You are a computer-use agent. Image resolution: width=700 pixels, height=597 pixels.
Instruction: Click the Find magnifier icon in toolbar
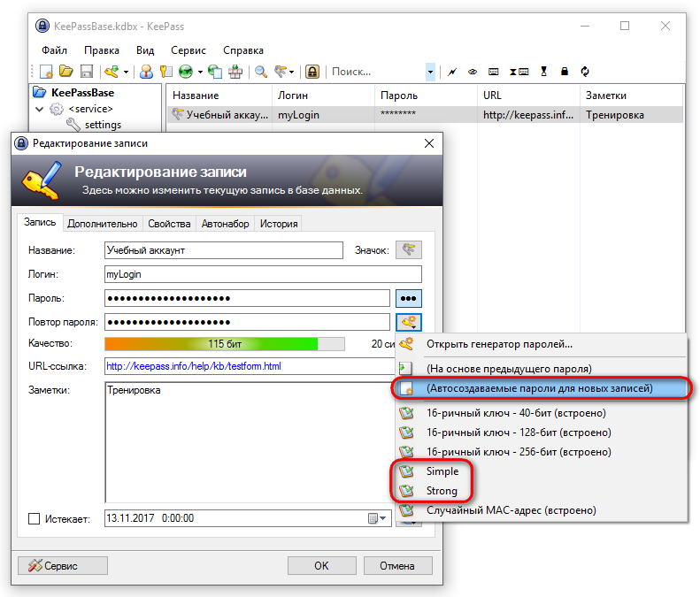(x=261, y=72)
